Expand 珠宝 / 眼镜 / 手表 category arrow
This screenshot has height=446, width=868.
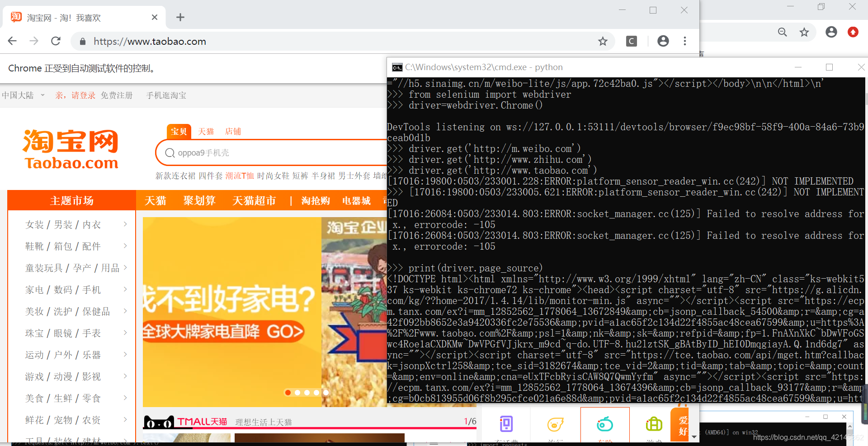click(125, 332)
